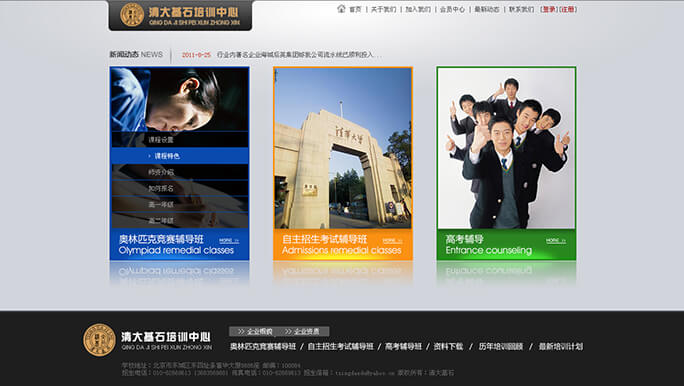
Task: Click second double-arrow button in footer
Action: pyautogui.click(x=303, y=331)
